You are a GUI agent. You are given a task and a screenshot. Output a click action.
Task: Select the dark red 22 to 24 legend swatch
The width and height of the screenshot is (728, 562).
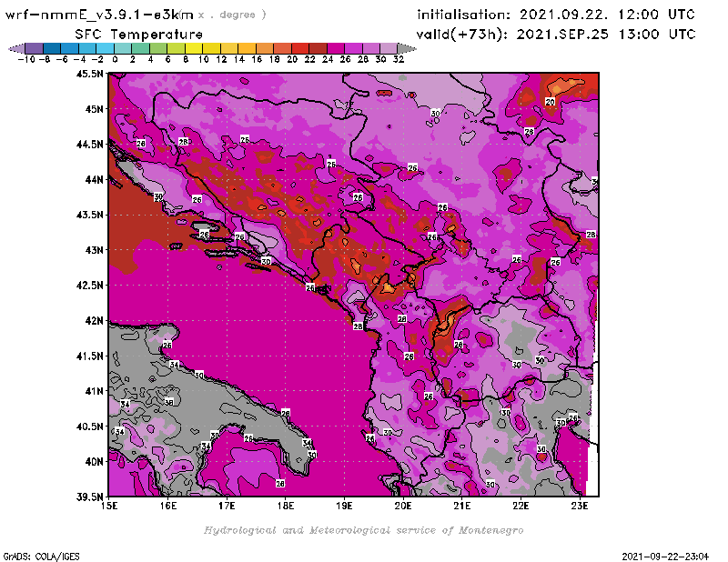[318, 48]
